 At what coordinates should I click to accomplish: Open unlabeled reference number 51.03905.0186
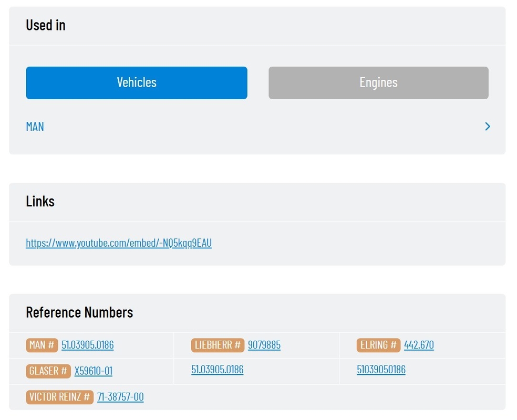tap(218, 369)
